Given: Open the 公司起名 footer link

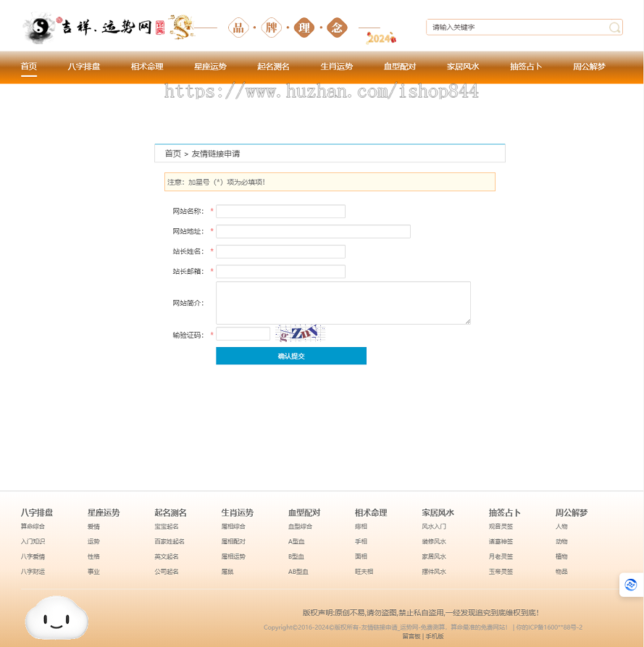Looking at the screenshot, I should pyautogui.click(x=167, y=572).
